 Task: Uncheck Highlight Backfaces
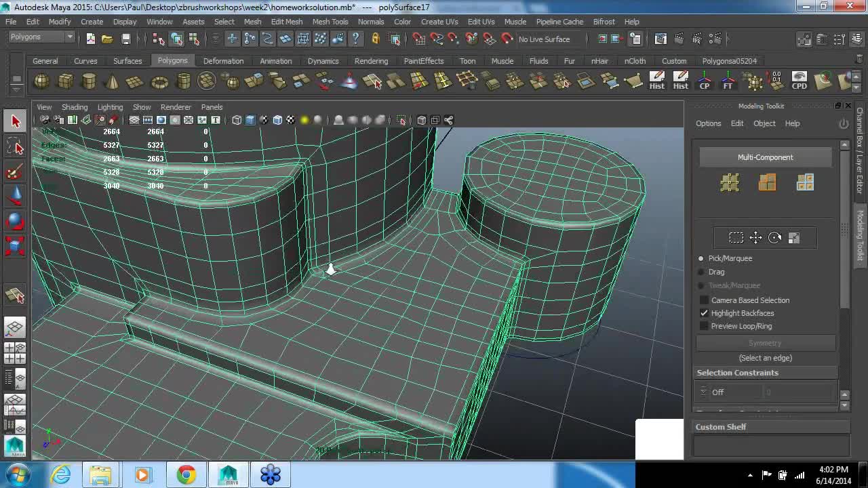[704, 313]
